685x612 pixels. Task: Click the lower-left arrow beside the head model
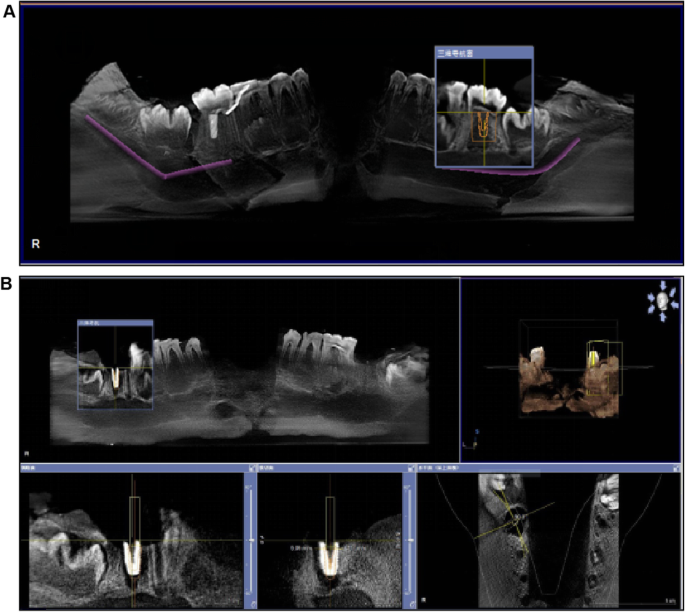[x=651, y=309]
